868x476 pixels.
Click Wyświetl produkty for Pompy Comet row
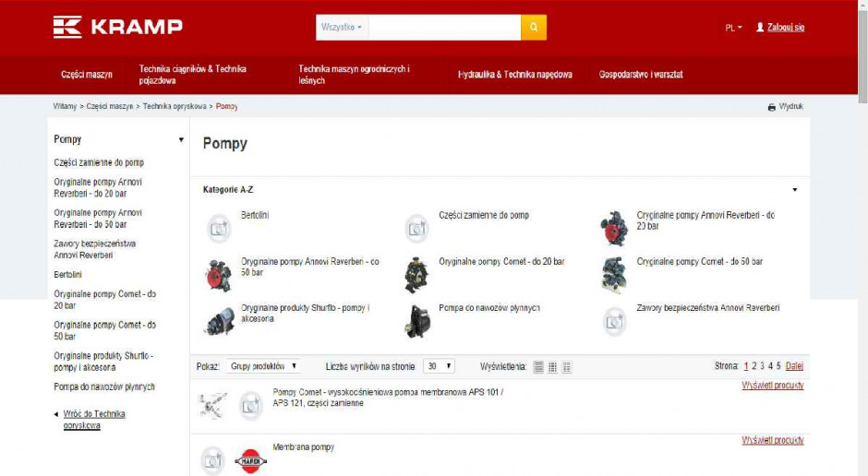(x=773, y=386)
